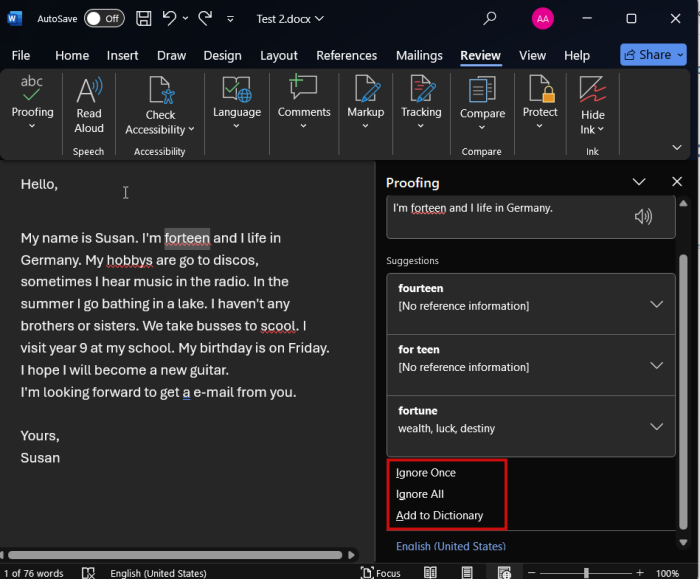Open Customize Quick Access Toolbar dropdown
This screenshot has width=700, height=579.
[230, 19]
